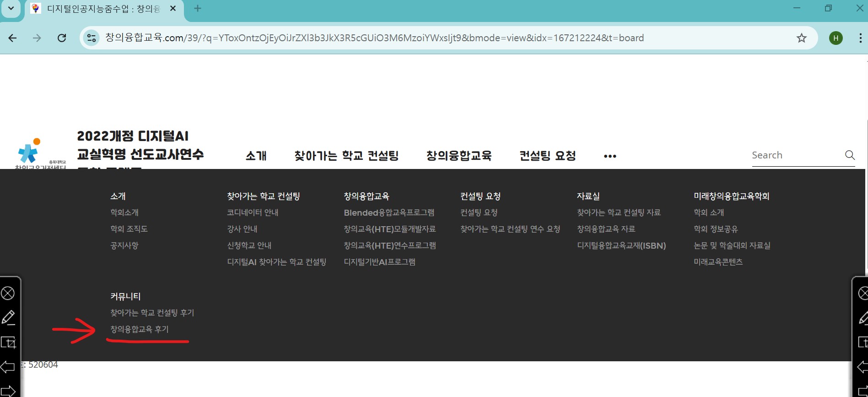Open the Chrome tab search chevron
This screenshot has height=397, width=868.
click(x=11, y=8)
